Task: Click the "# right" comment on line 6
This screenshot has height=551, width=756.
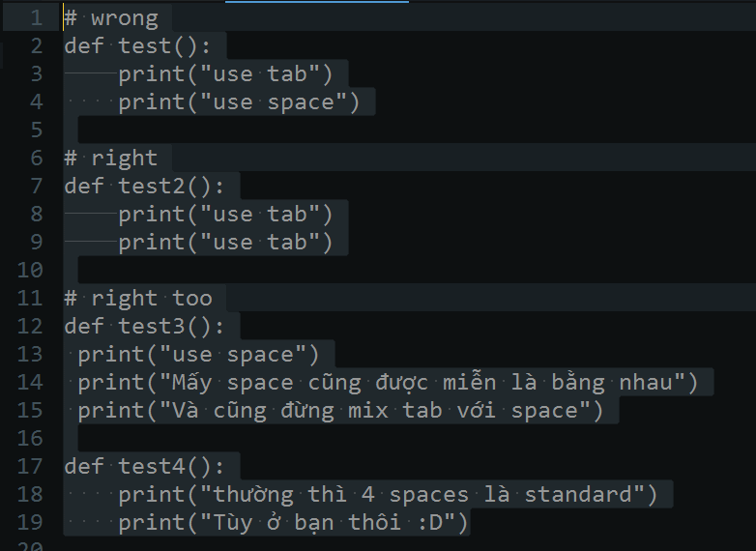Action: [111, 158]
